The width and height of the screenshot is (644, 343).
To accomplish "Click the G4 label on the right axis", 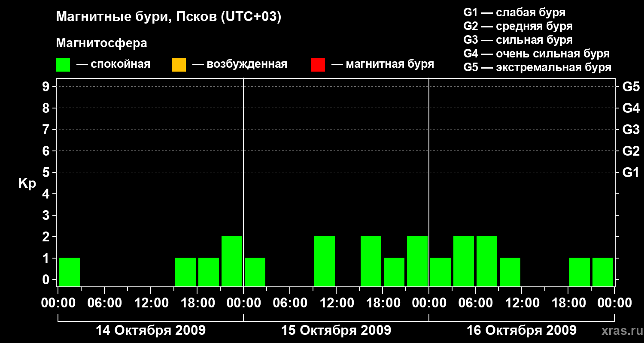I will tap(631, 108).
